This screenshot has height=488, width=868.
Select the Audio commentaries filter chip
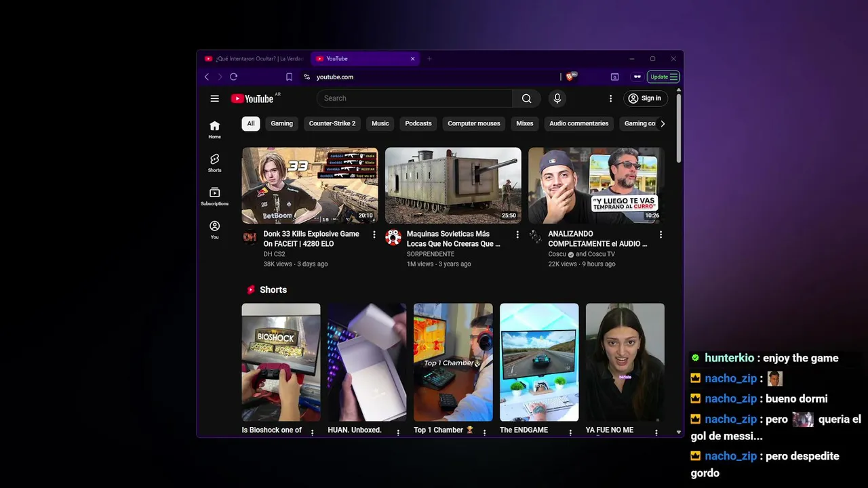[x=579, y=123]
